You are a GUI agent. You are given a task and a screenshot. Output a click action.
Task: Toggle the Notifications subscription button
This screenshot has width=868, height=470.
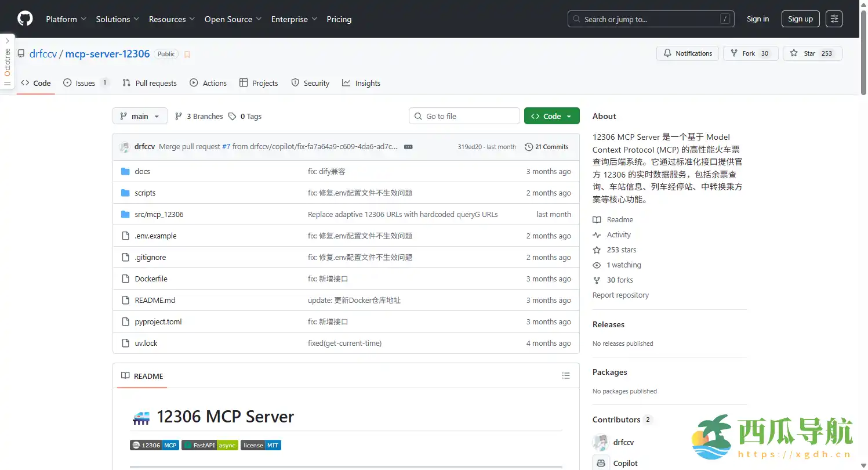(x=688, y=53)
